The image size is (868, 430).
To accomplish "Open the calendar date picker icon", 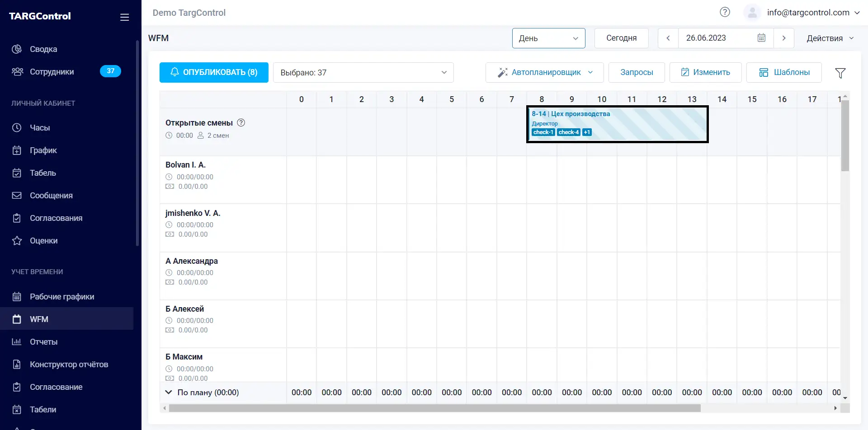I will (x=761, y=38).
